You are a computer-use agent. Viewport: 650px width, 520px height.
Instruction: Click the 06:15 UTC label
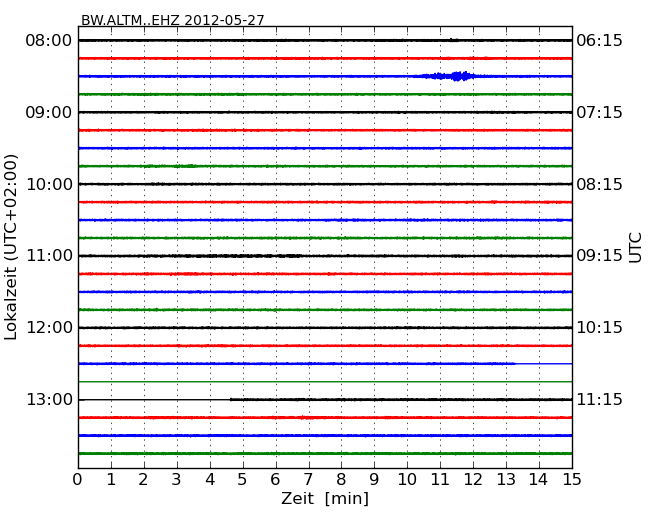coord(599,41)
